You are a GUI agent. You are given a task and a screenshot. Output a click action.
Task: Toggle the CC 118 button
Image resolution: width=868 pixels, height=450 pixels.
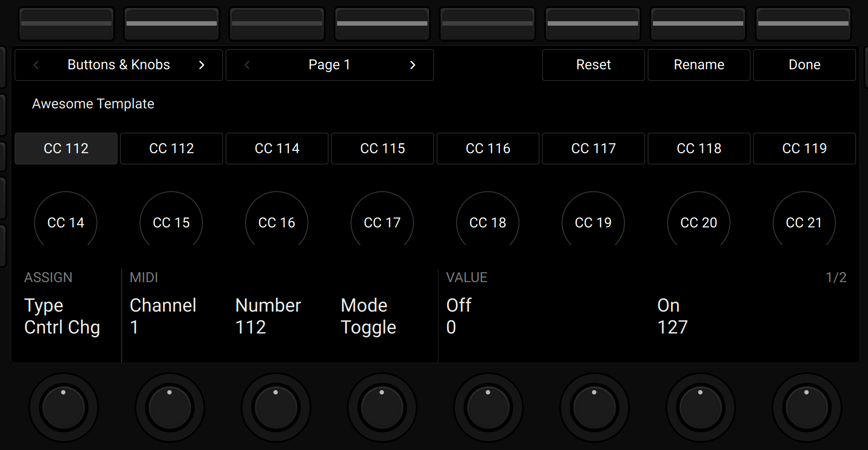[699, 149]
